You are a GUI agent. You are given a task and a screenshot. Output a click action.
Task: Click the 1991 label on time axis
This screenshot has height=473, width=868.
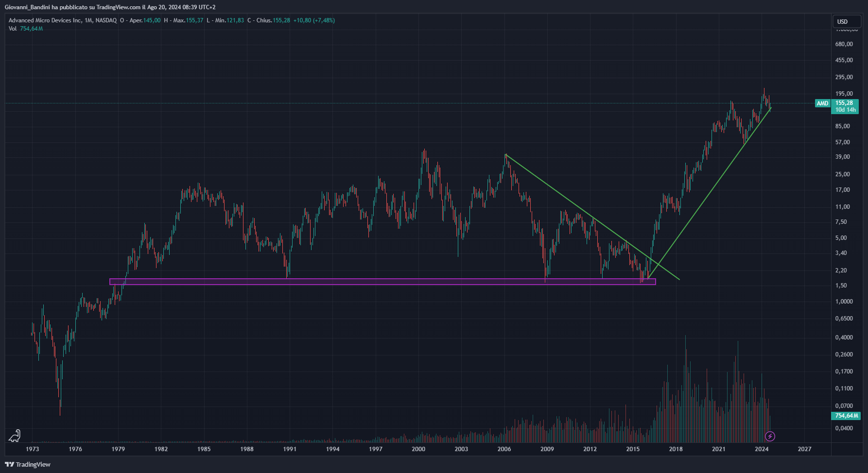tap(290, 449)
